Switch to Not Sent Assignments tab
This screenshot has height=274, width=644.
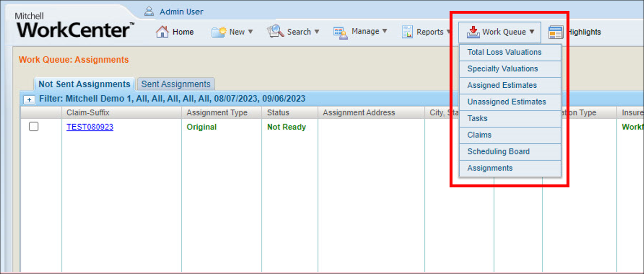(84, 84)
